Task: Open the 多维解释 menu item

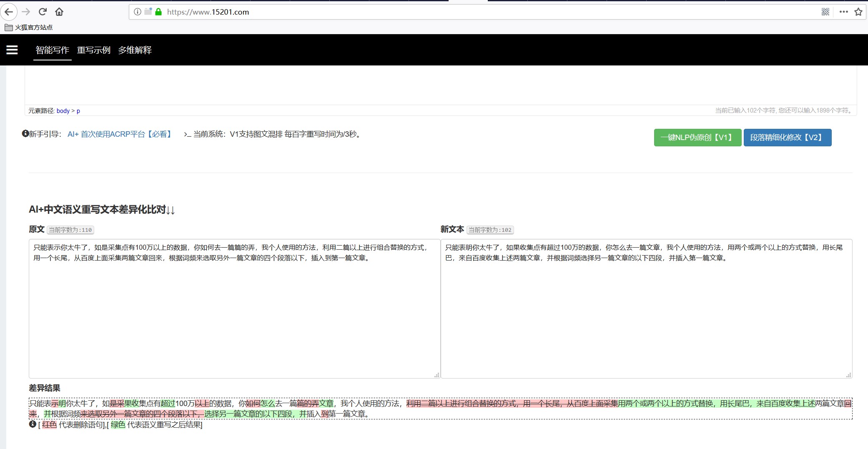Action: [135, 50]
